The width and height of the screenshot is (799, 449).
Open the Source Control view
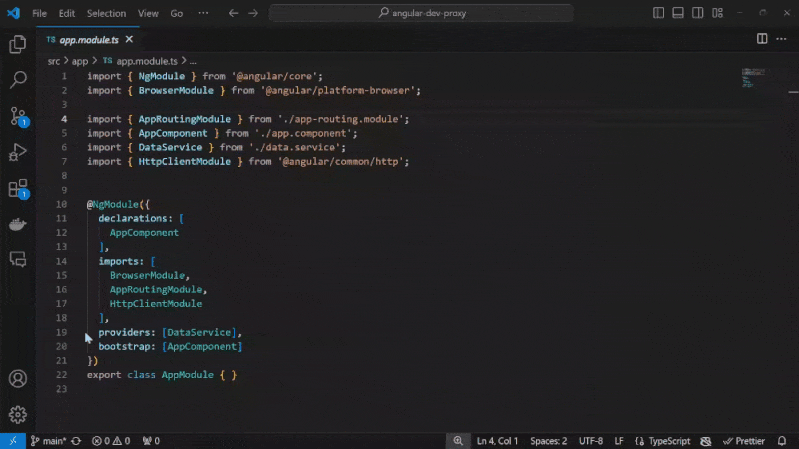pos(17,116)
